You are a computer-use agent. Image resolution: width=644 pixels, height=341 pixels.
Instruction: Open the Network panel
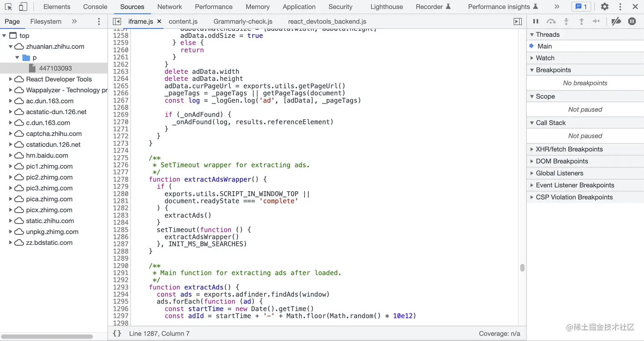coord(170,7)
